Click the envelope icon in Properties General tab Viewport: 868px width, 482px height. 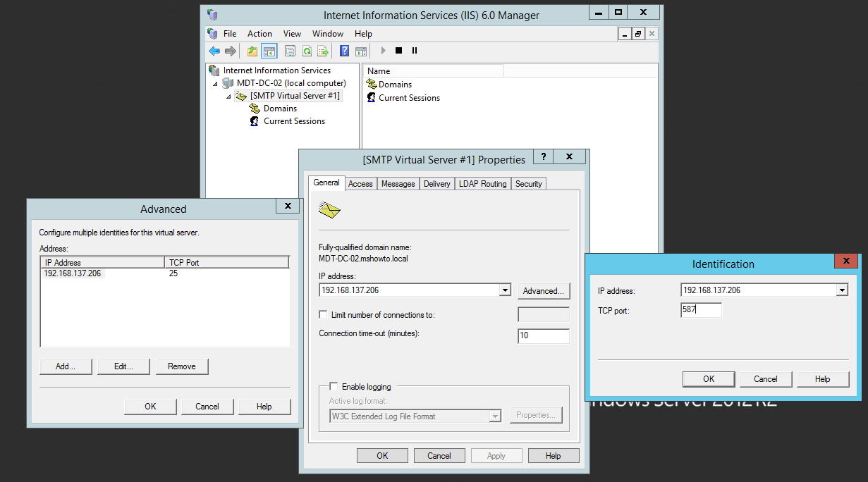[329, 209]
